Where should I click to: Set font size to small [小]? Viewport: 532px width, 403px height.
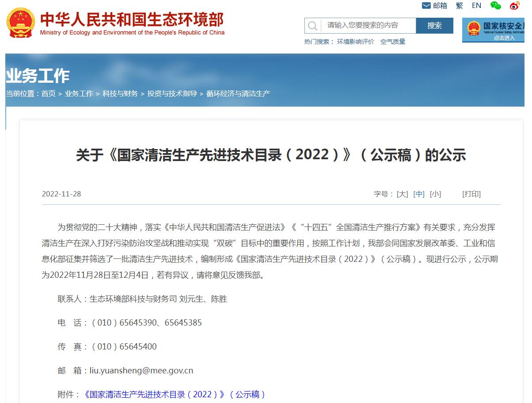pyautogui.click(x=435, y=194)
